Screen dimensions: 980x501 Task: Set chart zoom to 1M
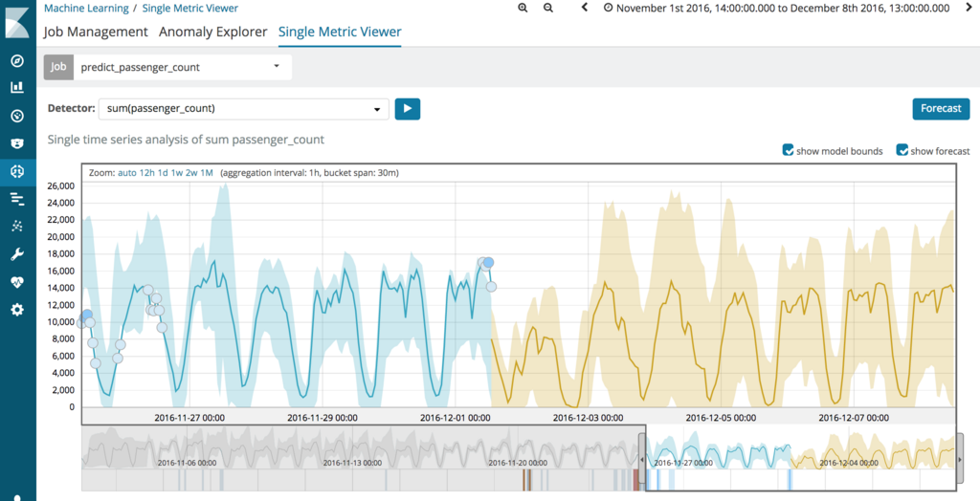pyautogui.click(x=207, y=172)
